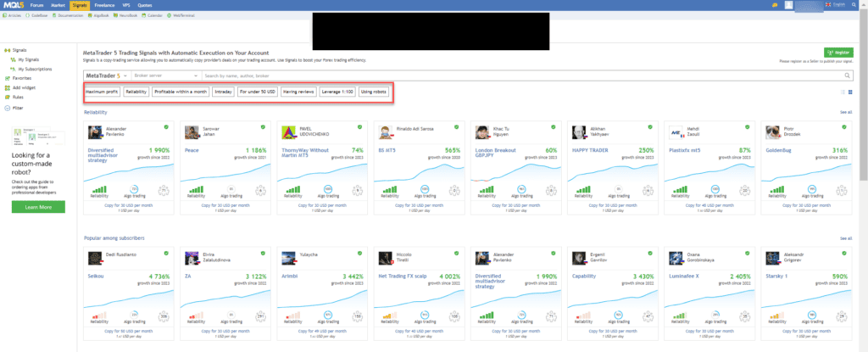
Task: Open the yellow messages chat icon
Action: coord(775,4)
